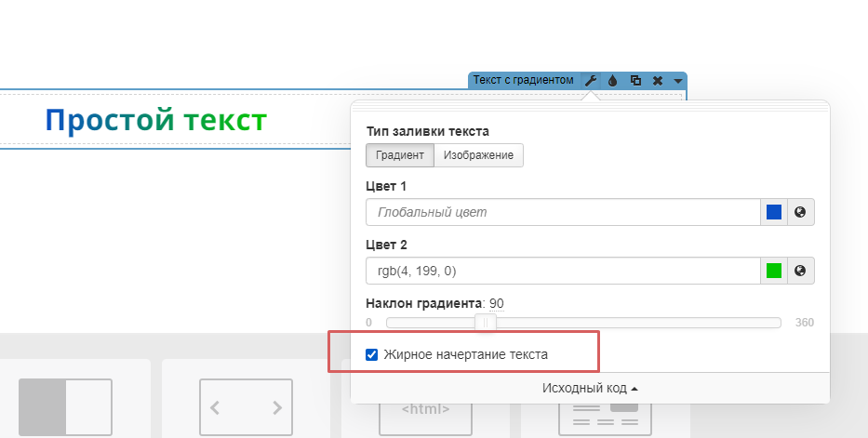Click the globe icon next to Цвет 2
This screenshot has height=438, width=868.
pos(800,271)
